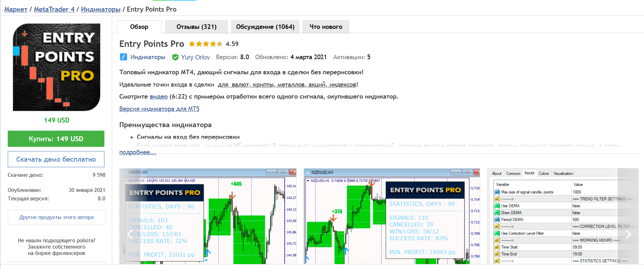Expand description with подробнее… link
Screen dimensions: 644x269
point(138,152)
